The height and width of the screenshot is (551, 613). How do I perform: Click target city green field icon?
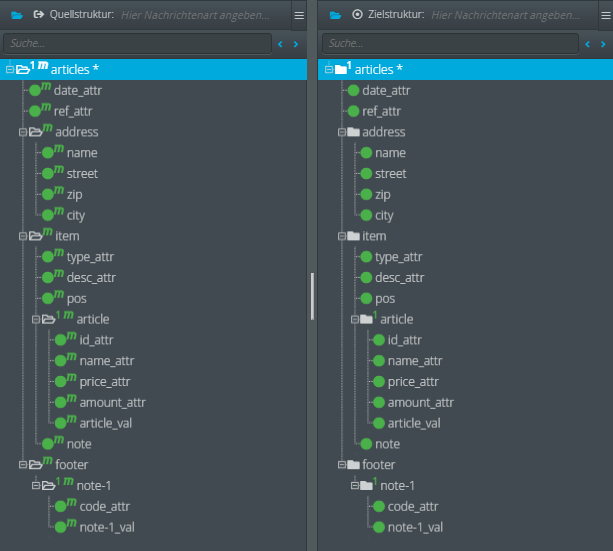(366, 215)
